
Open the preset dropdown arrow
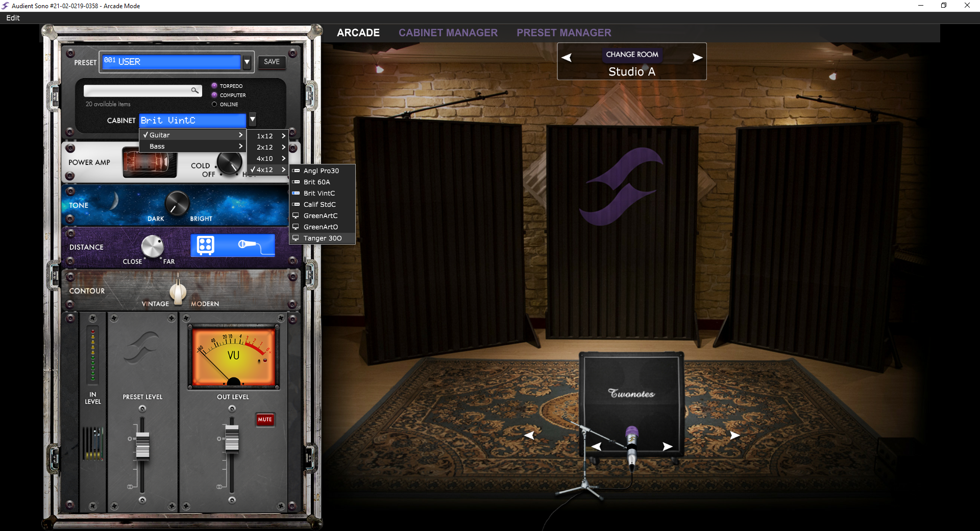(247, 62)
